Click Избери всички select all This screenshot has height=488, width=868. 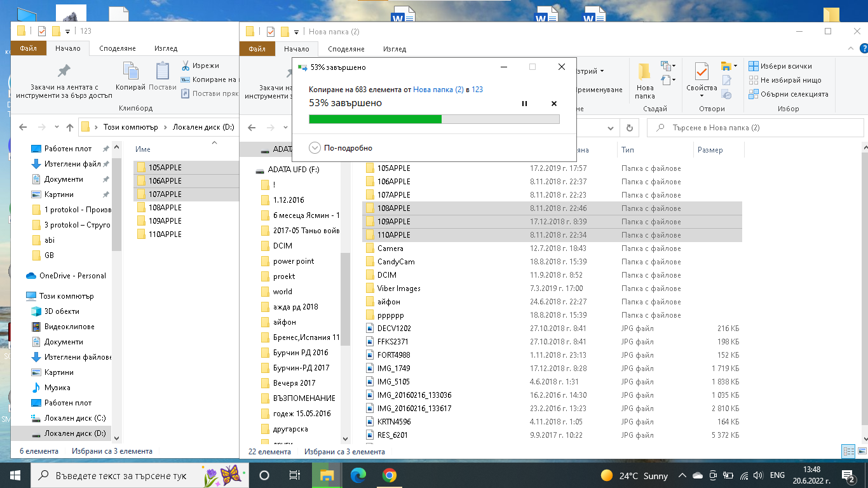[780, 66]
